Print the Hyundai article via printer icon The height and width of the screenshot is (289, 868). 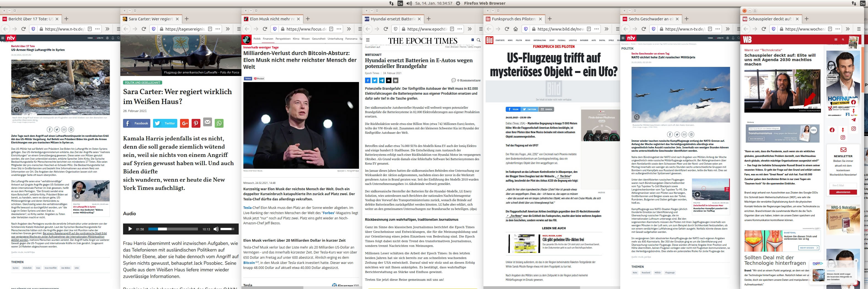tap(396, 80)
